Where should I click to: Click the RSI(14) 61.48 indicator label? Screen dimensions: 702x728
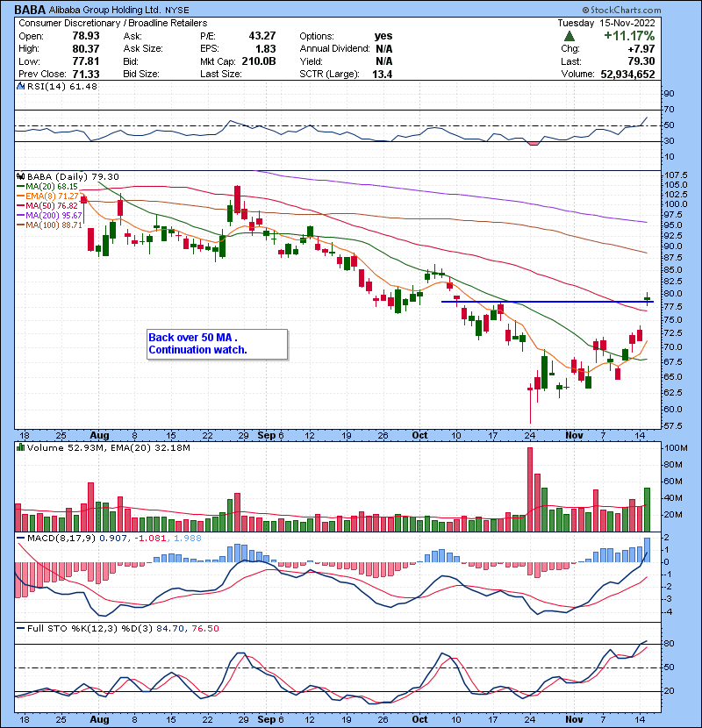[62, 86]
